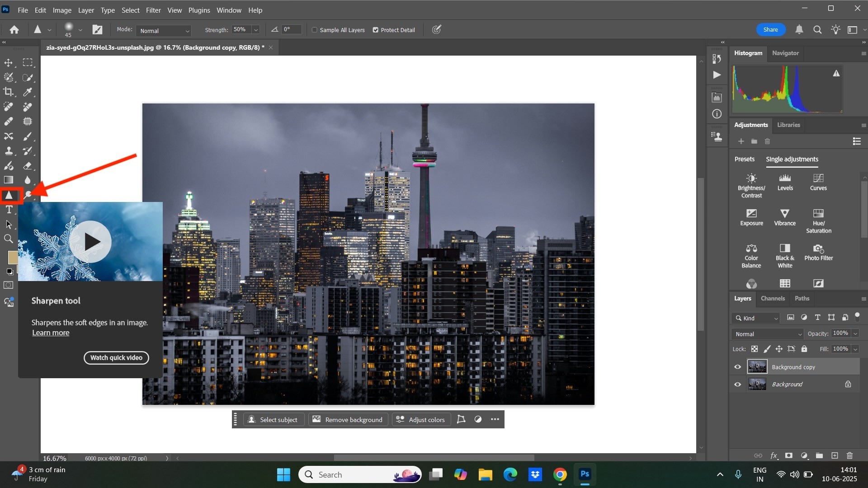Click the Always use pressure for size icon
This screenshot has width=868, height=488.
pyautogui.click(x=436, y=30)
